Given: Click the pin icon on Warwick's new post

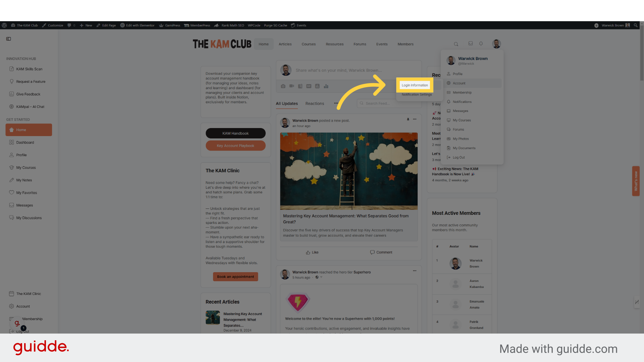Looking at the screenshot, I should (x=408, y=119).
